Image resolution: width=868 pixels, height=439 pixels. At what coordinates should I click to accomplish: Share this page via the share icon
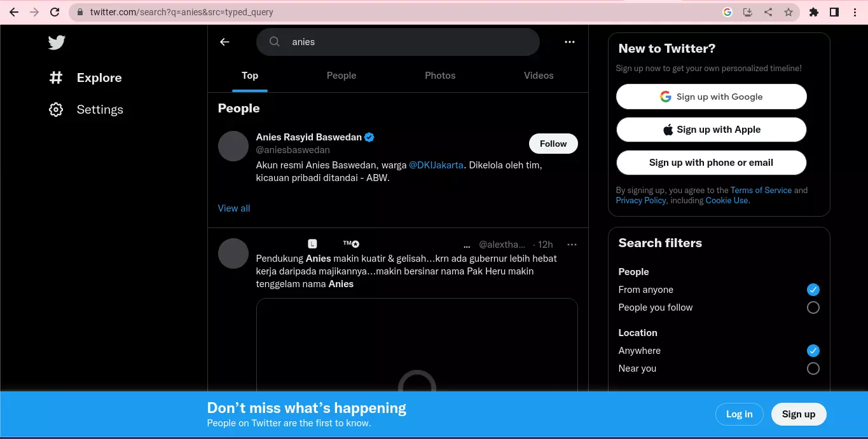[x=768, y=12]
